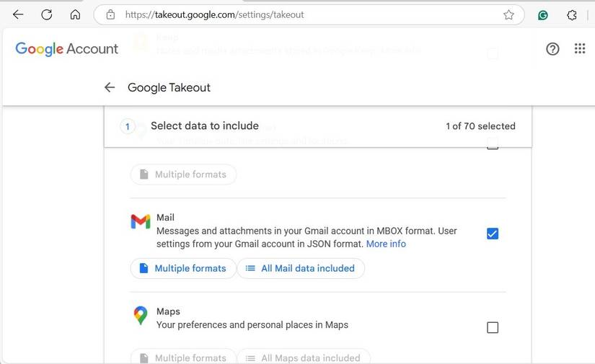Check the Maps checkbox
Screen dimensions: 595x364
coord(493,327)
